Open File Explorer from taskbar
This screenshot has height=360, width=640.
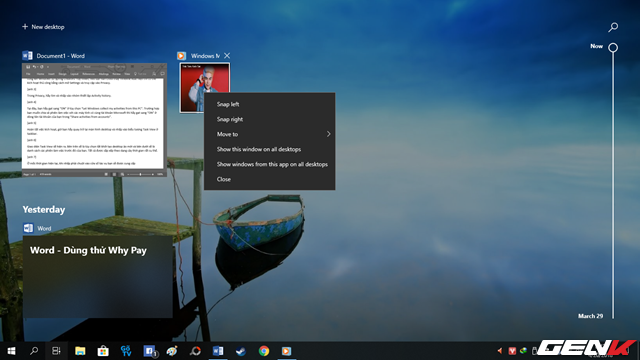pyautogui.click(x=80, y=351)
